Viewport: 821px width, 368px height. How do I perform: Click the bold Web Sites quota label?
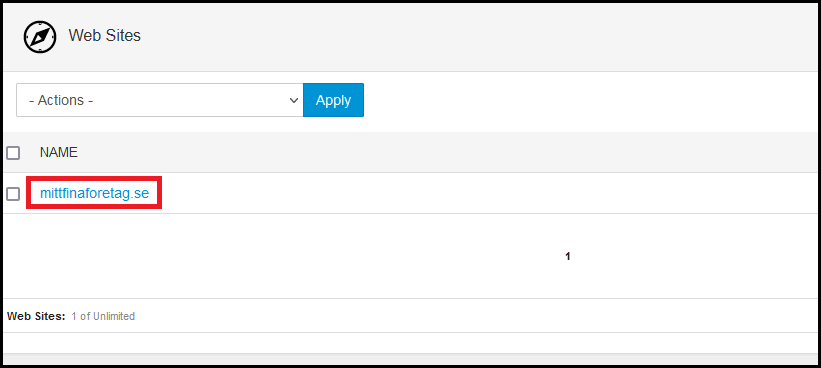pos(36,316)
